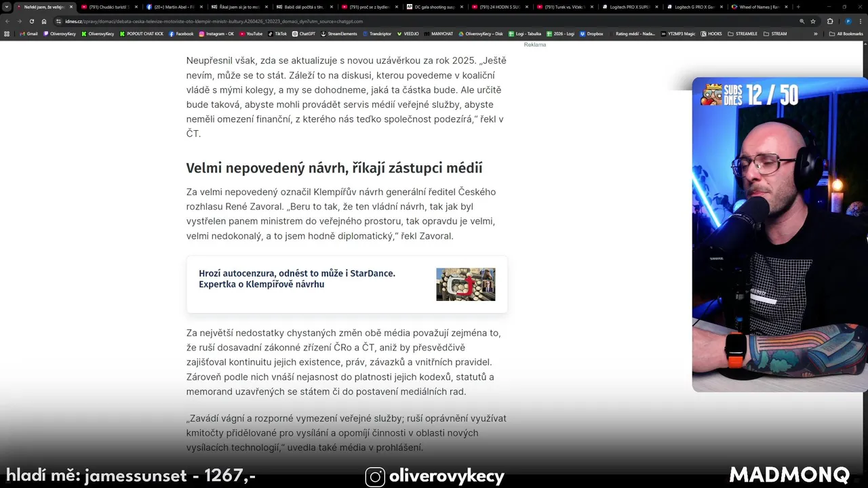Open the Kick OliverovyKecy bookmark
868x488 pixels.
click(98, 34)
